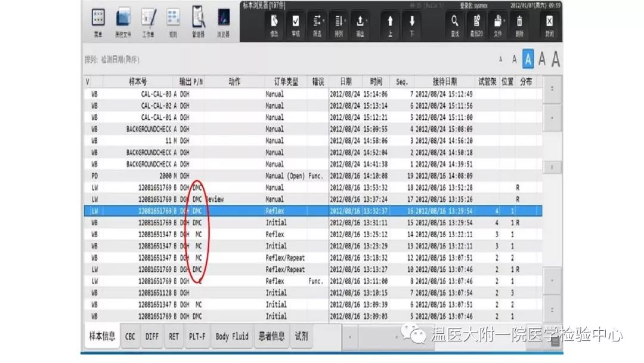This screenshot has width=644, height=363.
Task: Select Reflex/Repeat row at 13:13:27
Action: 313,270
